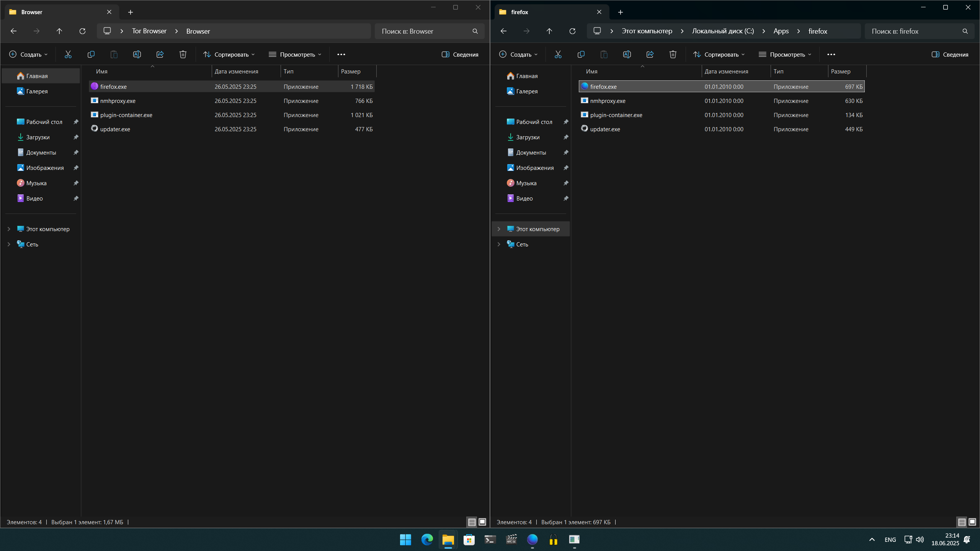Refresh the Tor Browser folder view

coord(82,31)
